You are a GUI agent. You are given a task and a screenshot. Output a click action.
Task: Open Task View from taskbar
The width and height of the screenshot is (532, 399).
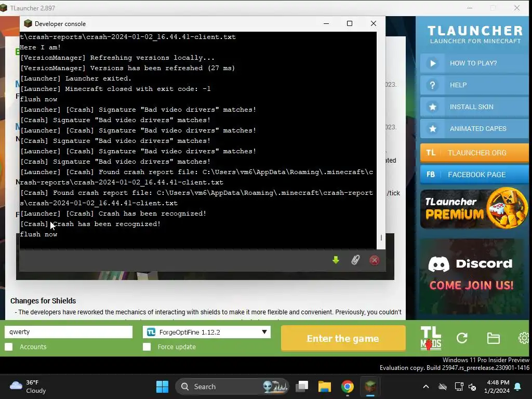pos(302,387)
